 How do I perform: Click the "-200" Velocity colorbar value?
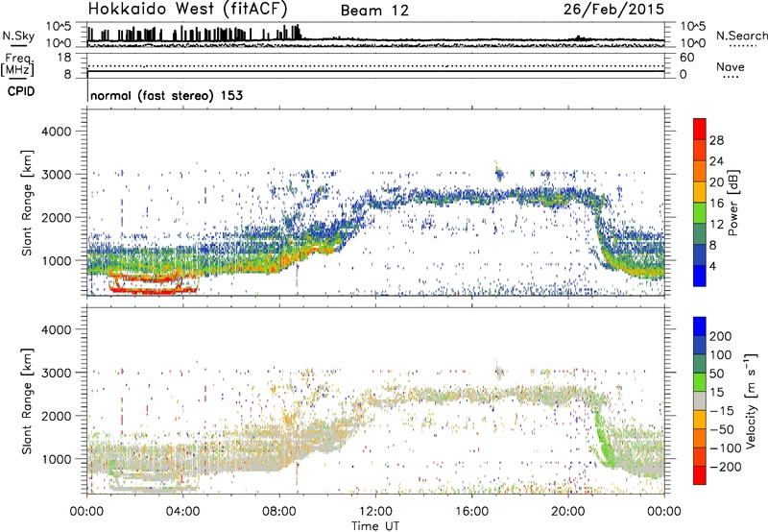726,467
